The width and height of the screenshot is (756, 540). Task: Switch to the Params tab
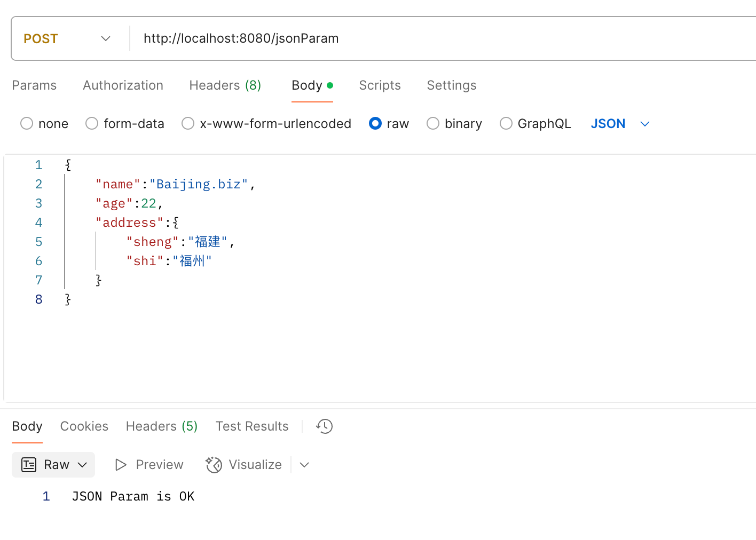coord(34,85)
